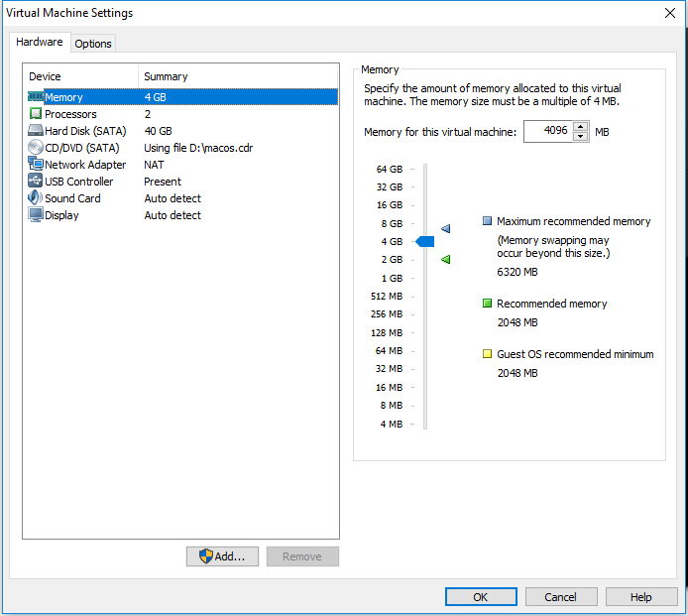
Task: Click the Processors chip icon
Action: [x=36, y=114]
